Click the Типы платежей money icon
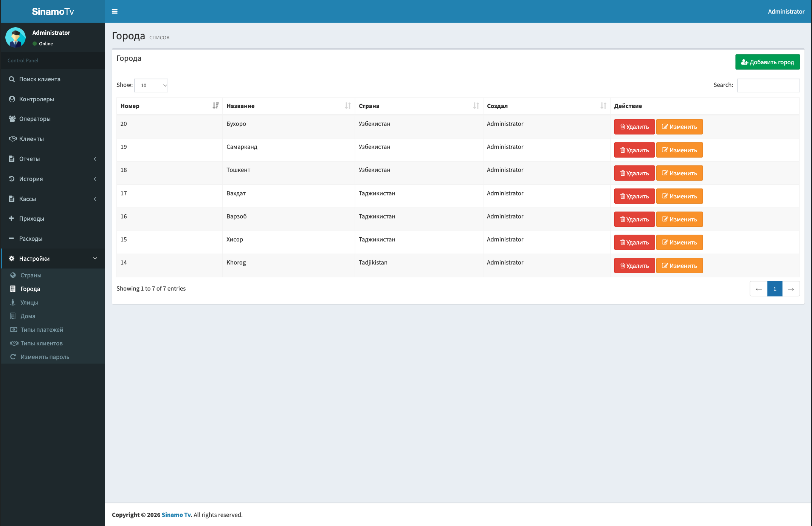 pyautogui.click(x=14, y=330)
